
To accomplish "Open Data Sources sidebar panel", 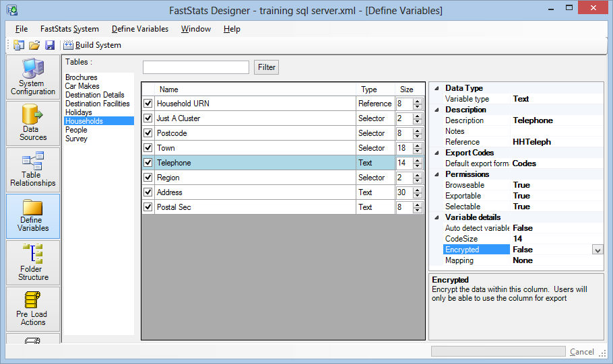I will pos(33,123).
